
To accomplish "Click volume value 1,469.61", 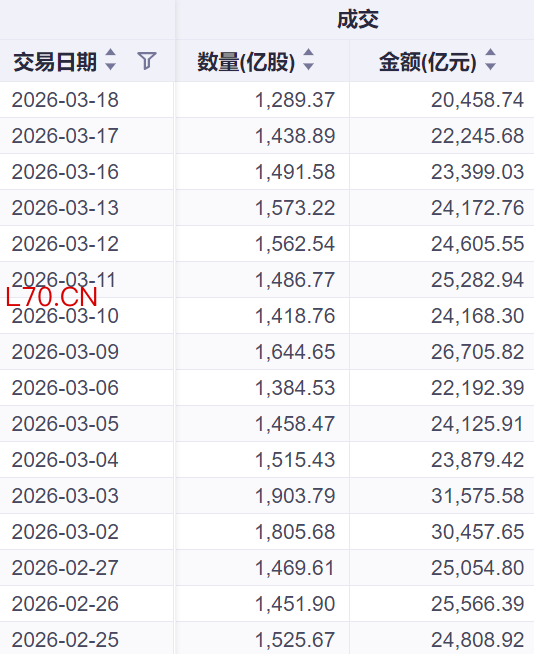I will [295, 568].
